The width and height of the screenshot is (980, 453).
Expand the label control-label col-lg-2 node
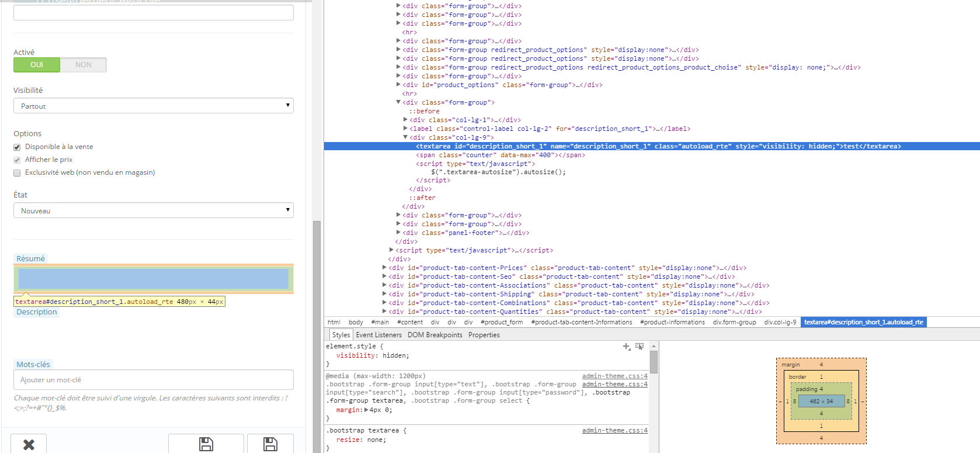tap(405, 129)
